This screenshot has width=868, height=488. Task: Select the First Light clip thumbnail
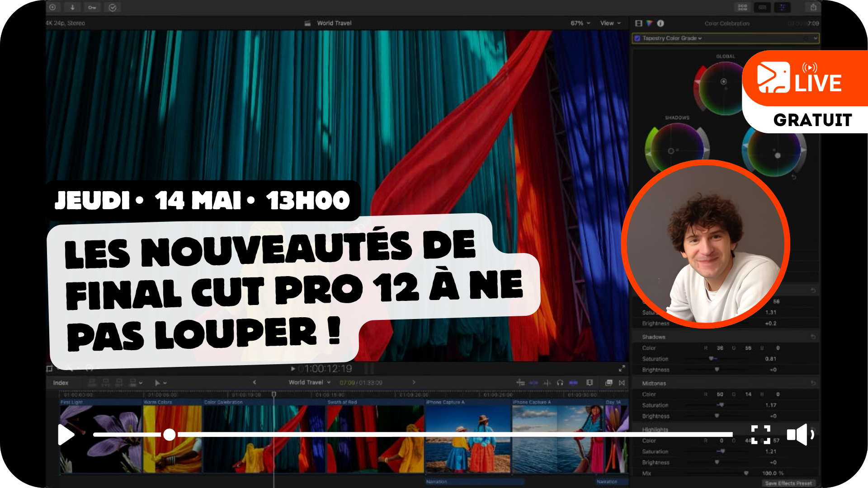(x=101, y=439)
